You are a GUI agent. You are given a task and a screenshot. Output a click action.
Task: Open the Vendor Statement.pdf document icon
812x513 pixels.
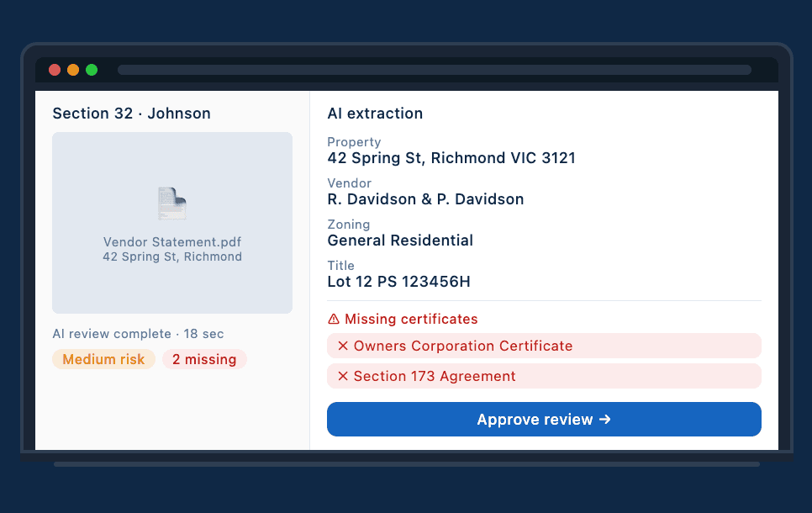point(172,204)
